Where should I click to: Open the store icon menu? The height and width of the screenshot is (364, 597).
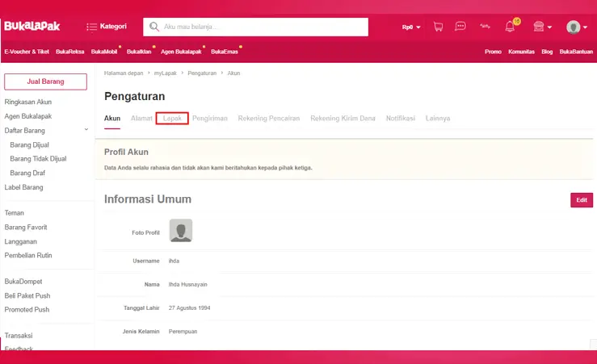click(538, 27)
